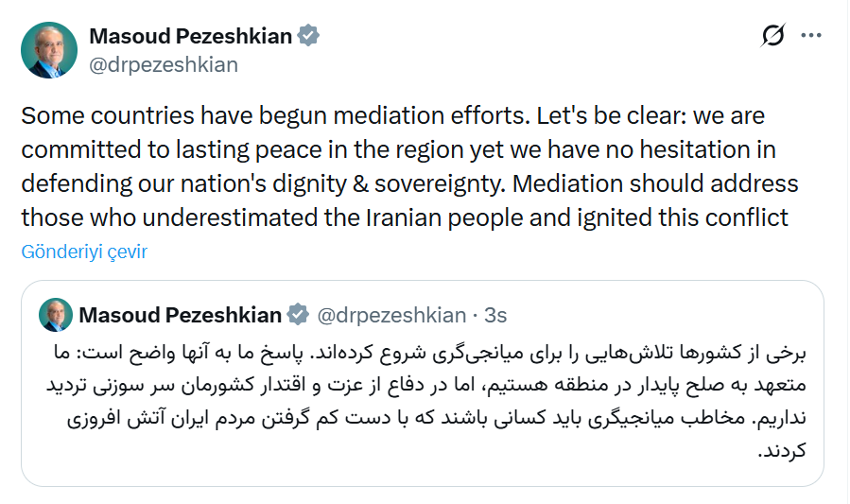Open the quoted post's "3s" timestamp
This screenshot has width=850, height=504.
495,315
